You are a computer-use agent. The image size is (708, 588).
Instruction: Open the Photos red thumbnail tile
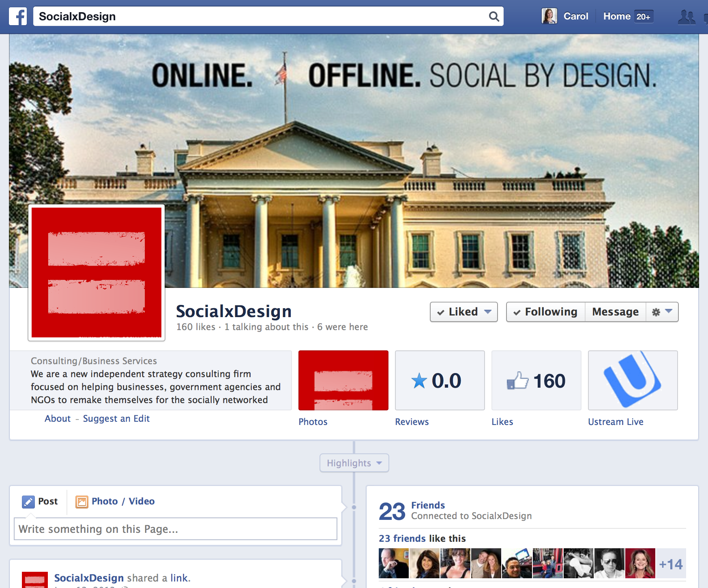[x=343, y=380]
